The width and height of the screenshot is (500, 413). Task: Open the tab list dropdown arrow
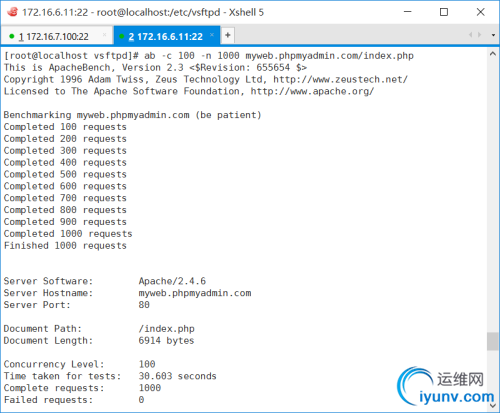click(493, 35)
